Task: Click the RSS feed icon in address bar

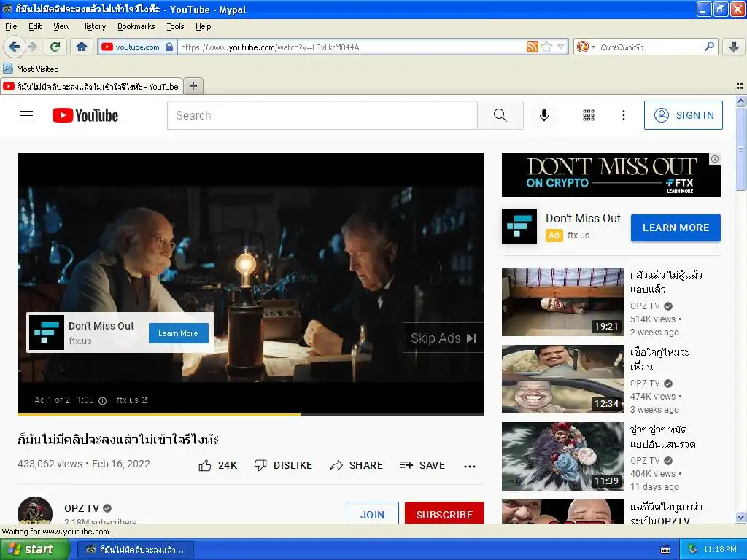Action: pyautogui.click(x=532, y=47)
